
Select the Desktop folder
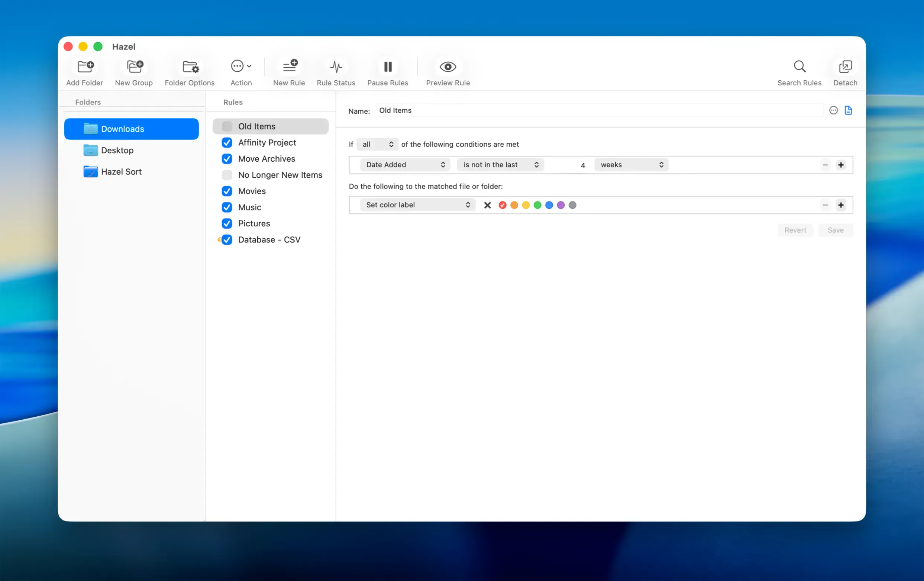tap(131, 151)
